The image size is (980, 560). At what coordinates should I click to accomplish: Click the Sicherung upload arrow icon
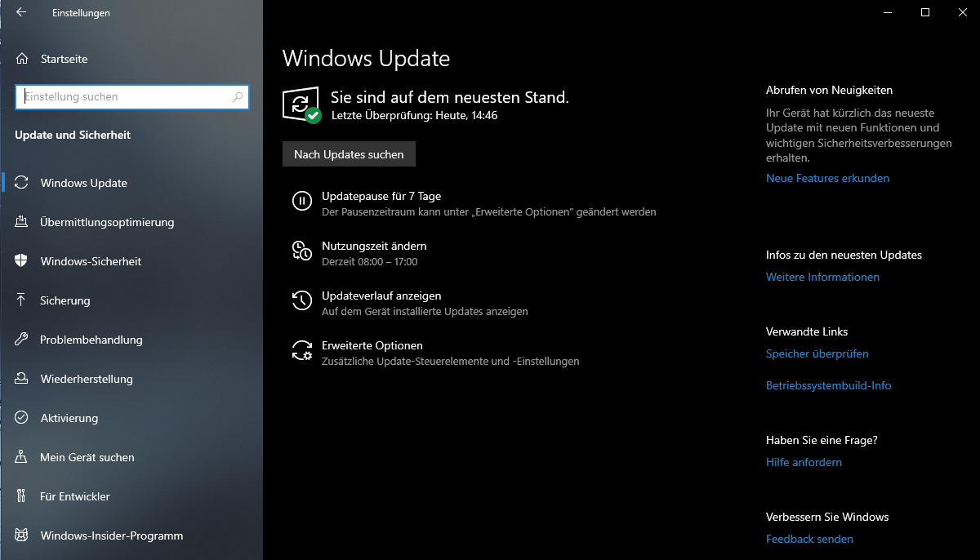pyautogui.click(x=22, y=300)
